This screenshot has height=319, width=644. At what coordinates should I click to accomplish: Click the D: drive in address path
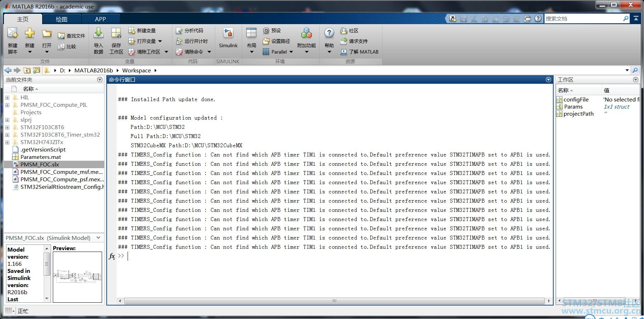point(63,70)
